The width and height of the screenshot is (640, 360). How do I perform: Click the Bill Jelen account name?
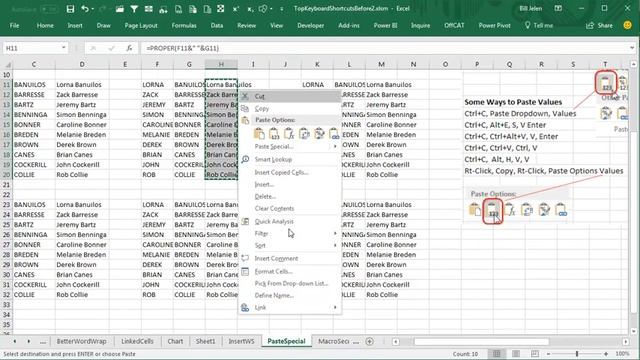tap(530, 9)
